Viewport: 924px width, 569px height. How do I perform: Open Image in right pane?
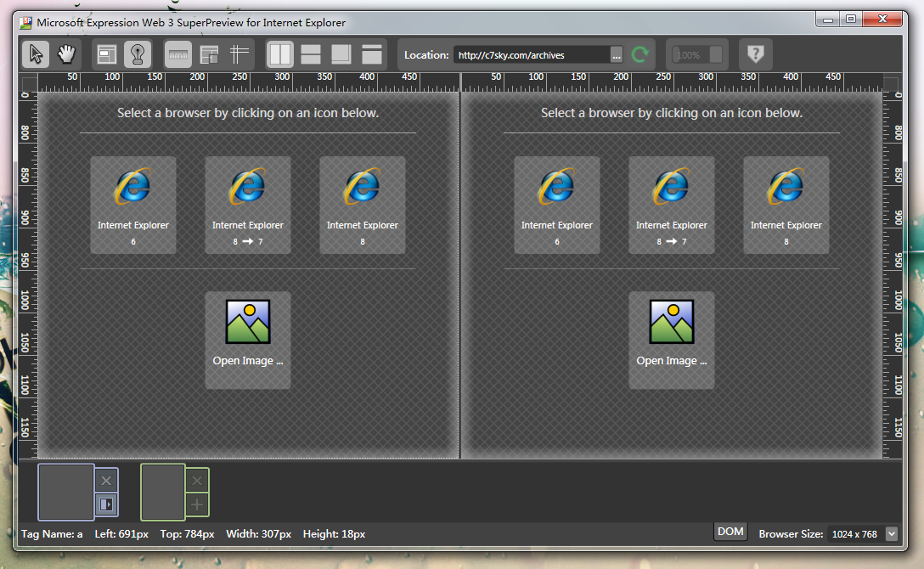point(671,340)
